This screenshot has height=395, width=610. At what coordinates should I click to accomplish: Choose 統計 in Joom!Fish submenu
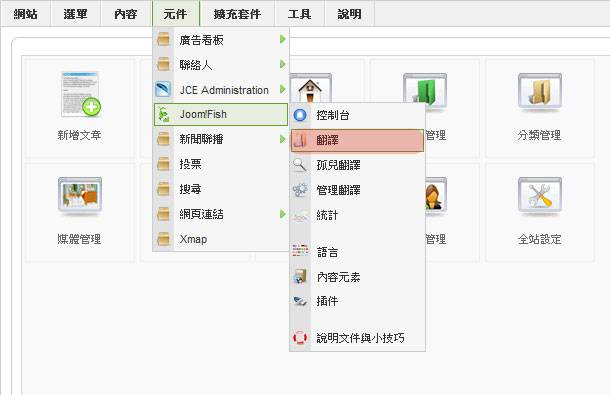point(357,215)
